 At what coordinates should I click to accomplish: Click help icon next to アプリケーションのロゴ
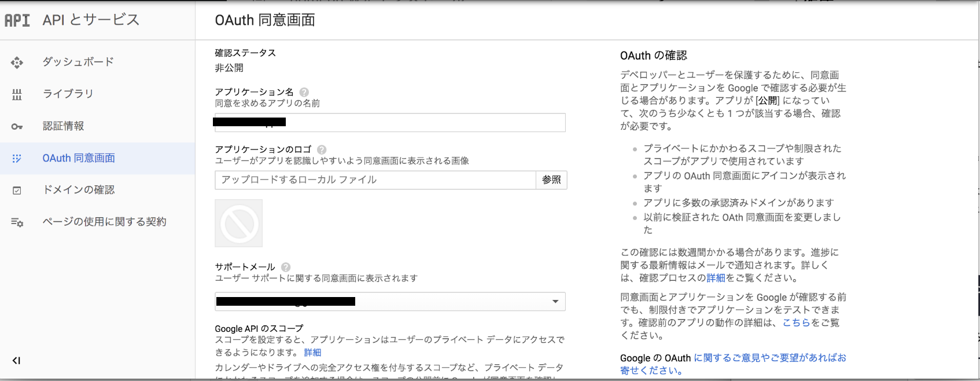pos(322,149)
